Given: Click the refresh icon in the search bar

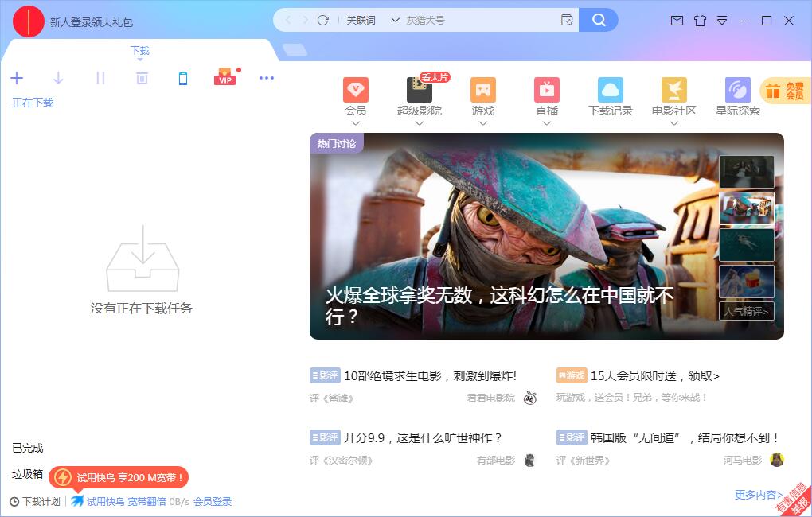Looking at the screenshot, I should pyautogui.click(x=323, y=20).
